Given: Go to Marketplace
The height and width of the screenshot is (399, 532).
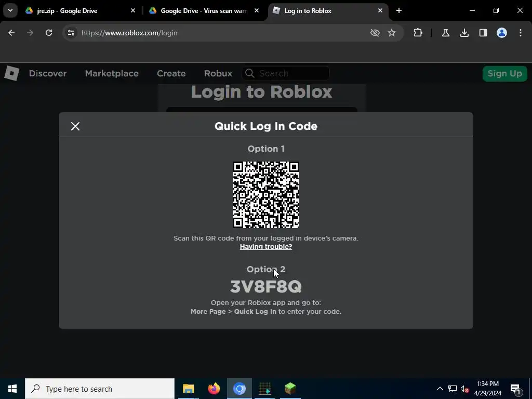Looking at the screenshot, I should pos(112,73).
